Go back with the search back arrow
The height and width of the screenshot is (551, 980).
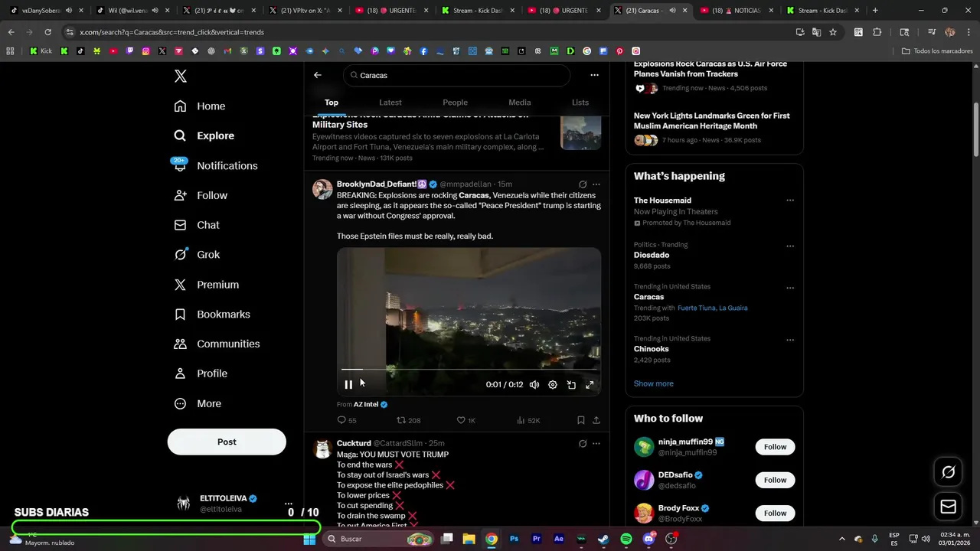click(x=318, y=75)
